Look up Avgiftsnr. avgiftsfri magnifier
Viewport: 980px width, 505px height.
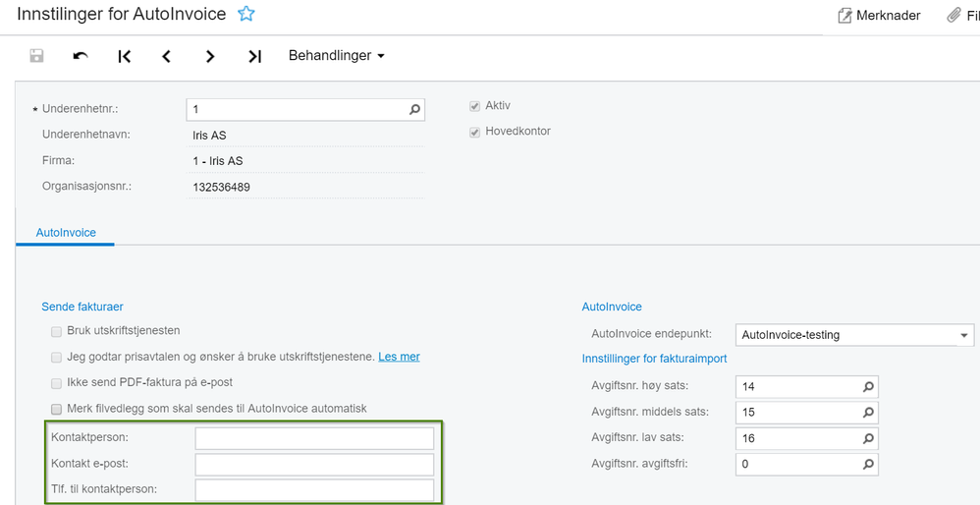click(868, 465)
